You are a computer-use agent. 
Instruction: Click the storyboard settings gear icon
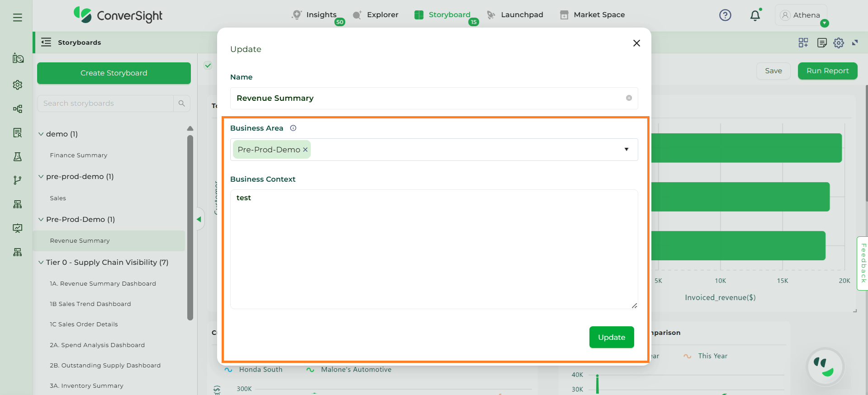tap(839, 43)
